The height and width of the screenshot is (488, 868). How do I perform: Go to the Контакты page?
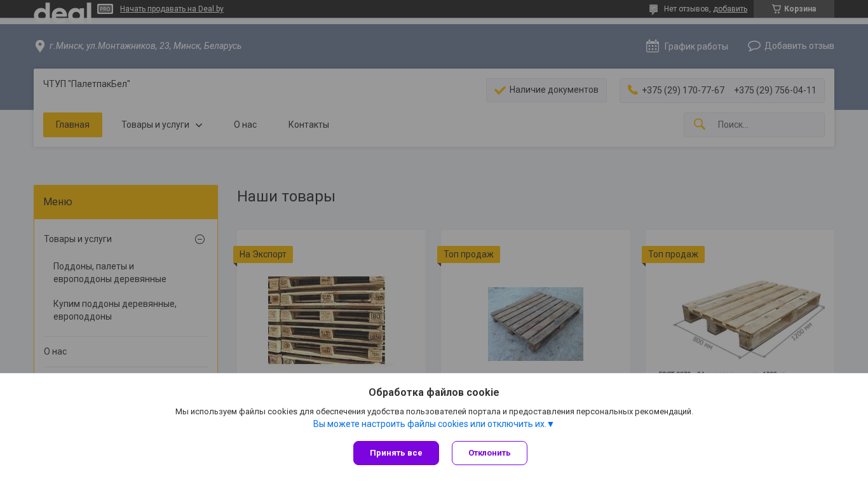point(308,125)
